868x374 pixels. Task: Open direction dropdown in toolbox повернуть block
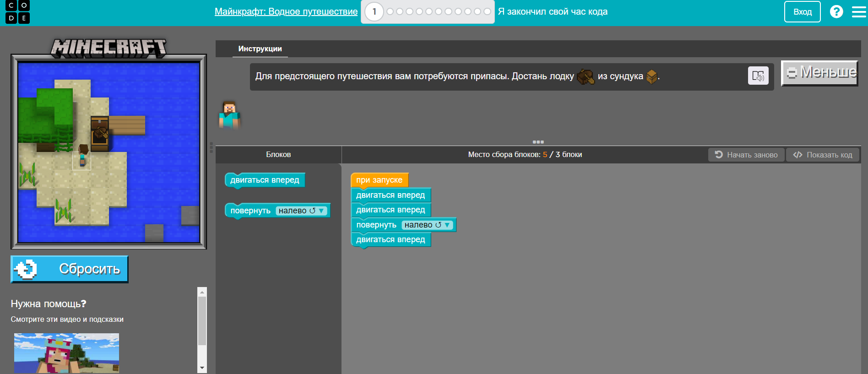click(x=301, y=211)
